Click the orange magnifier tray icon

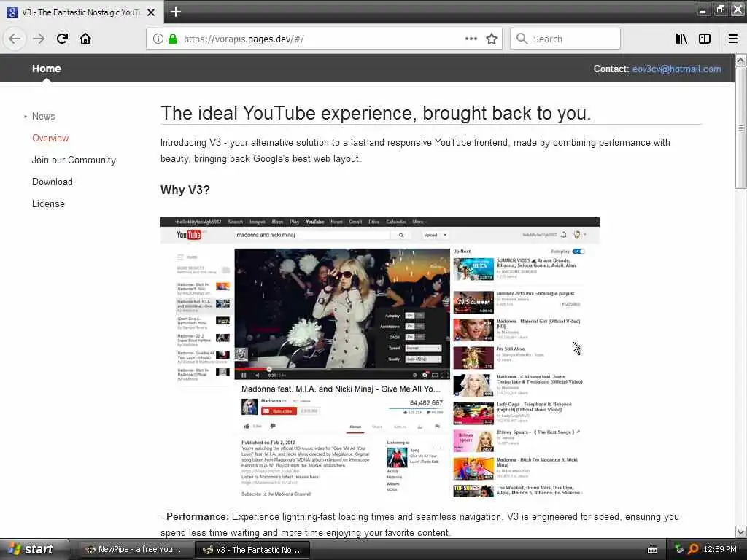click(693, 549)
